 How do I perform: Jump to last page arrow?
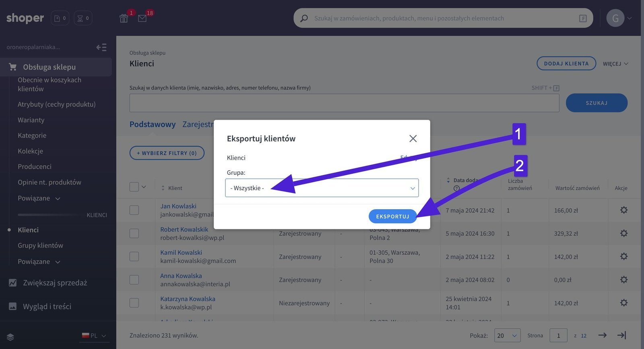621,335
